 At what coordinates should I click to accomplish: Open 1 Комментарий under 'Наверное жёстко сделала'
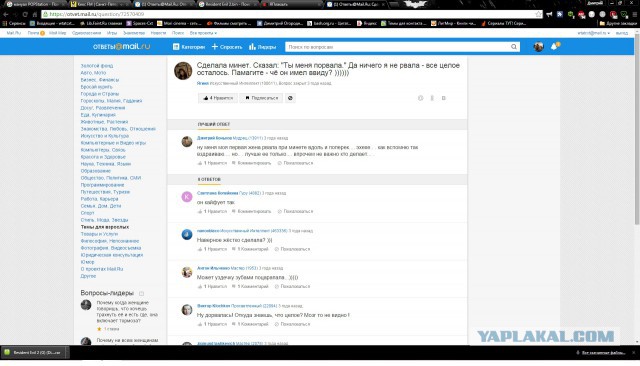pos(250,249)
